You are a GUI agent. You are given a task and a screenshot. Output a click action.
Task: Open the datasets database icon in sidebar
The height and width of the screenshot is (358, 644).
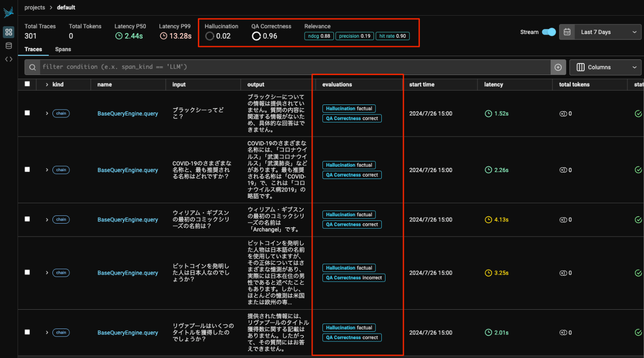(x=8, y=46)
